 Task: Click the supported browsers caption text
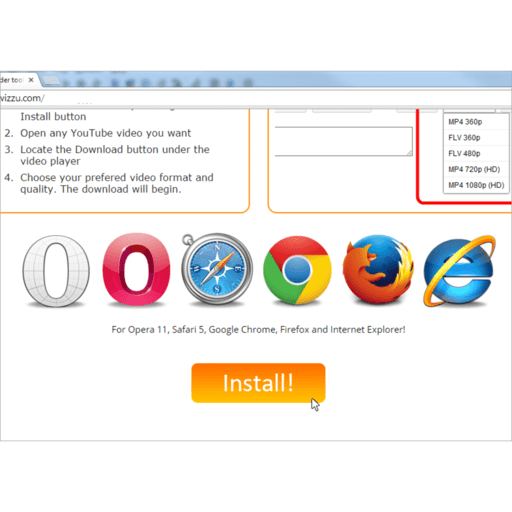tap(258, 330)
